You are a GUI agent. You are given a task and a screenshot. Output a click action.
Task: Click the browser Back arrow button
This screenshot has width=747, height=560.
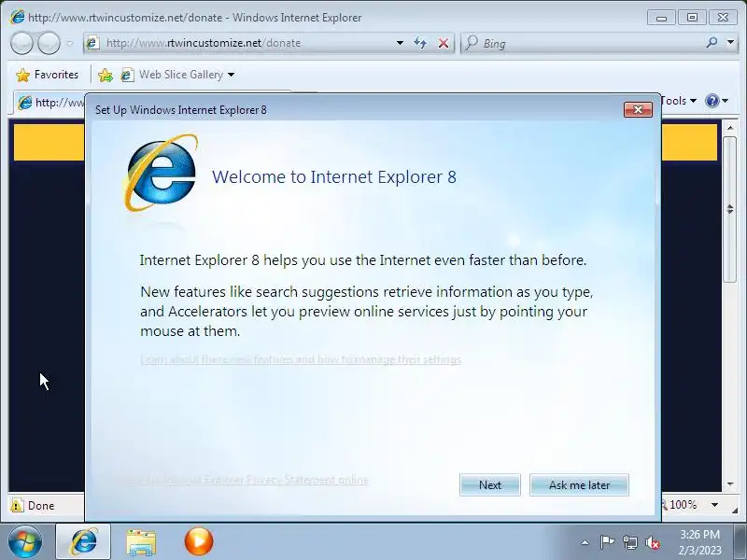[21, 43]
